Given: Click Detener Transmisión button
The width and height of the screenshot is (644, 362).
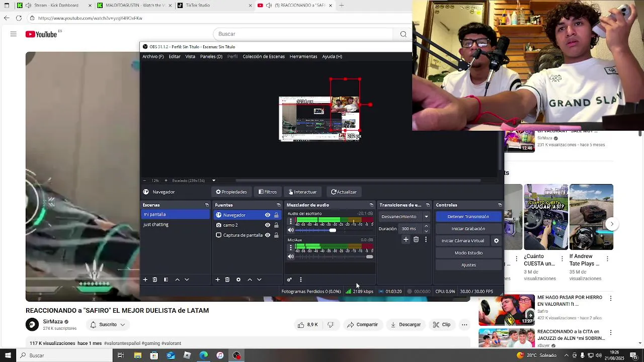Looking at the screenshot, I should point(468,217).
